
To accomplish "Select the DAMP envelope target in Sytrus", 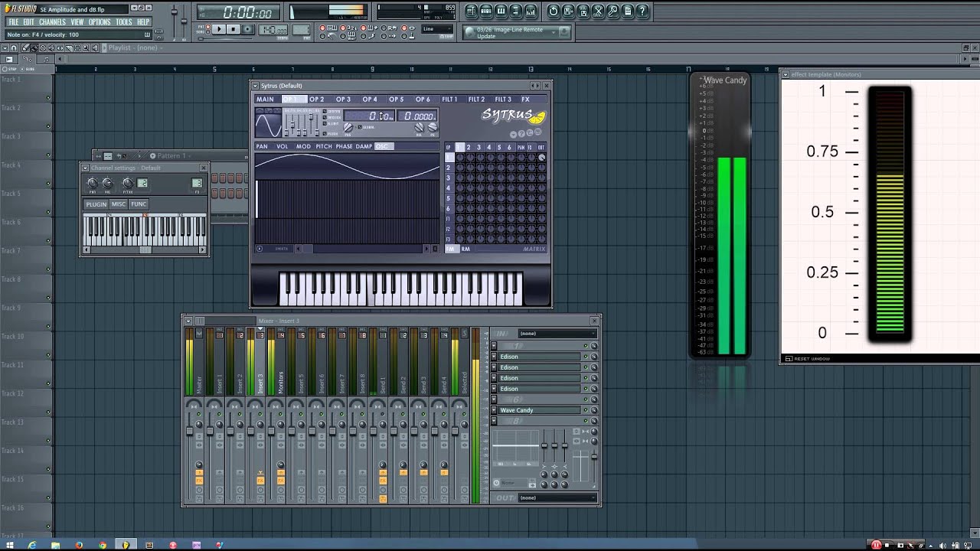I will click(364, 146).
